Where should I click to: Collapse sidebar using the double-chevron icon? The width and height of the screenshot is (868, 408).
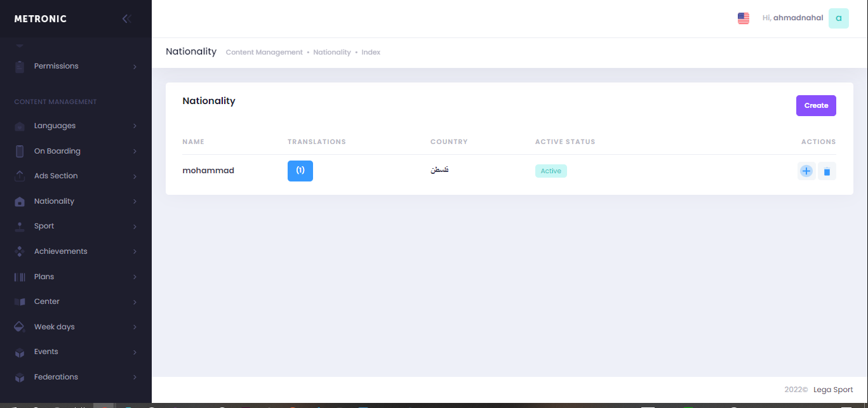(x=126, y=18)
